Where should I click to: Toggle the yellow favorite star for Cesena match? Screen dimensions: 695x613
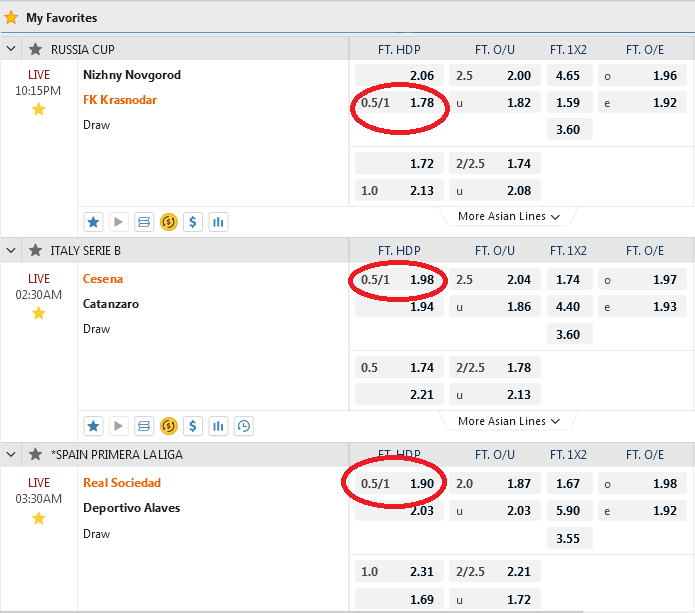pyautogui.click(x=39, y=313)
